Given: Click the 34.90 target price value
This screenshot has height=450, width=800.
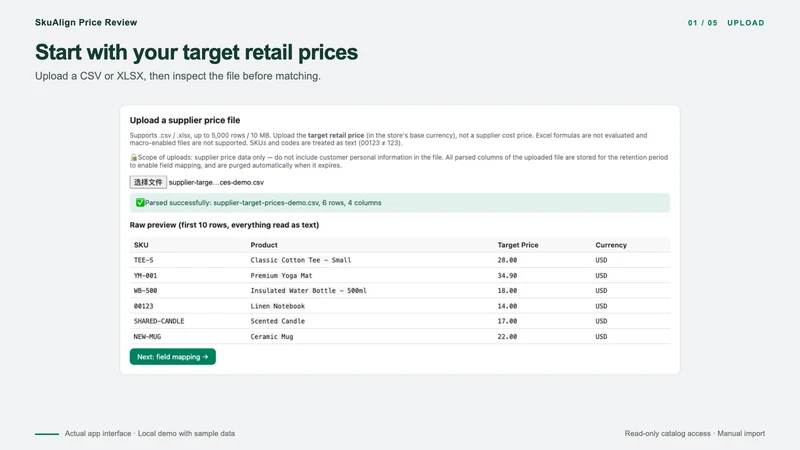Looking at the screenshot, I should click(x=507, y=276).
